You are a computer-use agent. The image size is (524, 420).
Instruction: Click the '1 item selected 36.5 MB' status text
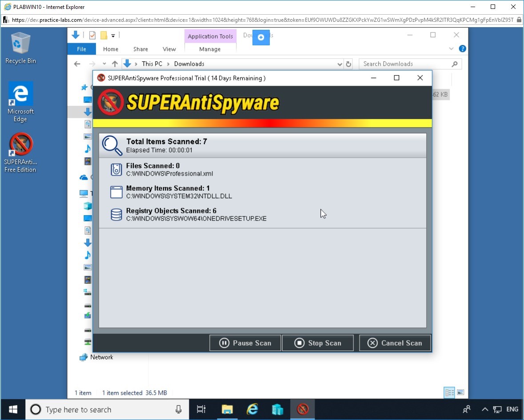pyautogui.click(x=134, y=393)
